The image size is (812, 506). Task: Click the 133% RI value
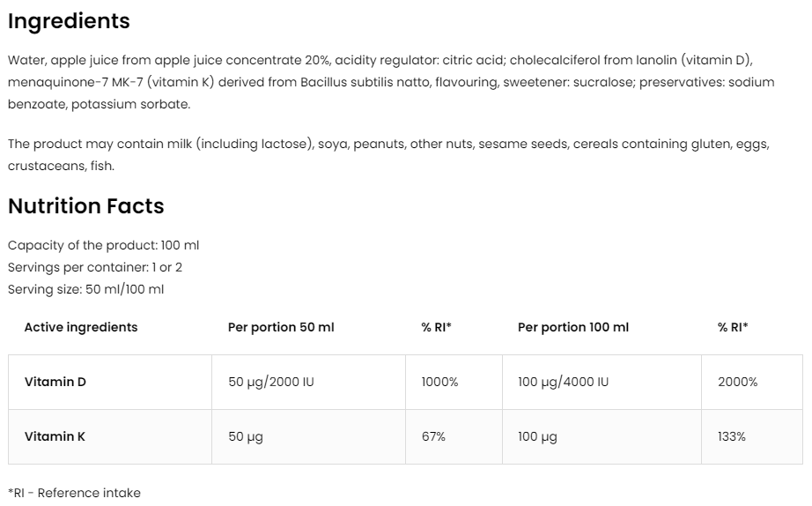click(731, 436)
